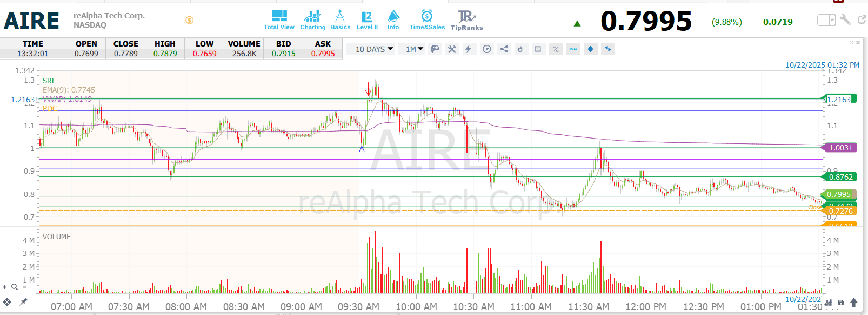Viewport: 868px width, 315px height.
Task: Open the Level II quotes
Action: pyautogui.click(x=366, y=20)
